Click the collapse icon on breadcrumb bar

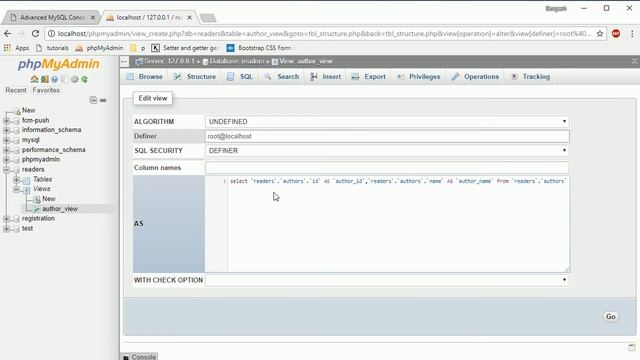click(x=635, y=61)
